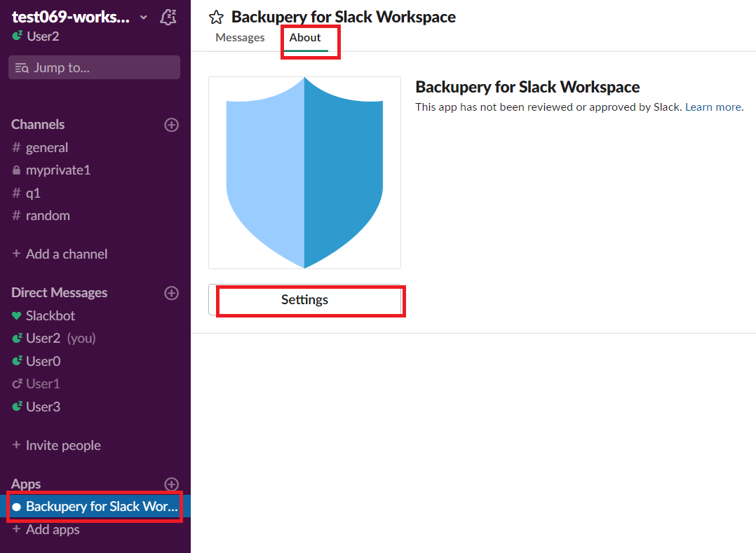756x553 pixels.
Task: Click the plus icon next to Channels
Action: coord(171,125)
